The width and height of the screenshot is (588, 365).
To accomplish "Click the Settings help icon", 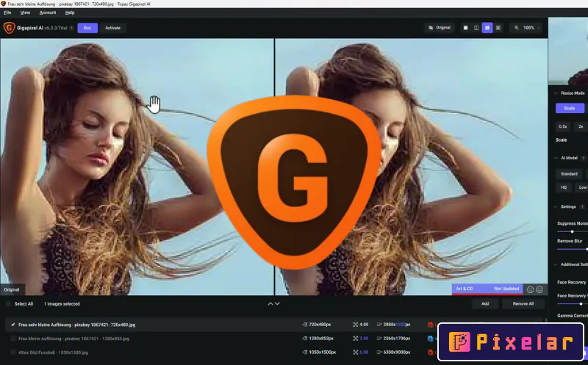I will tap(582, 207).
